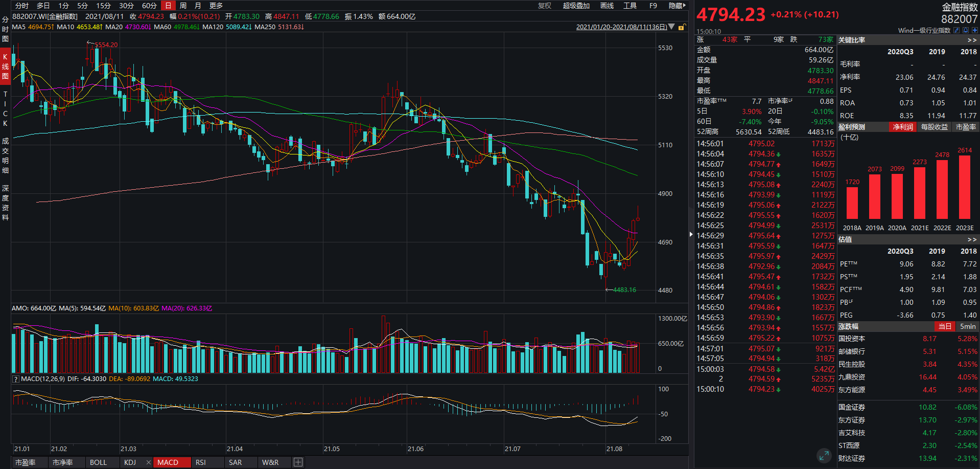Open the TICK sidebar view
The width and height of the screenshot is (980, 469).
[x=5, y=108]
